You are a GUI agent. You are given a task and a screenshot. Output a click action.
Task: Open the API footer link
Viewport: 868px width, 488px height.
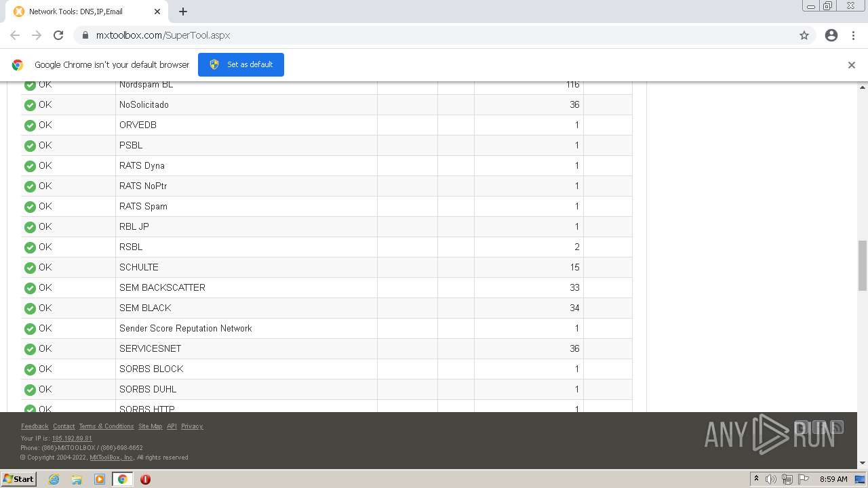[x=172, y=426]
